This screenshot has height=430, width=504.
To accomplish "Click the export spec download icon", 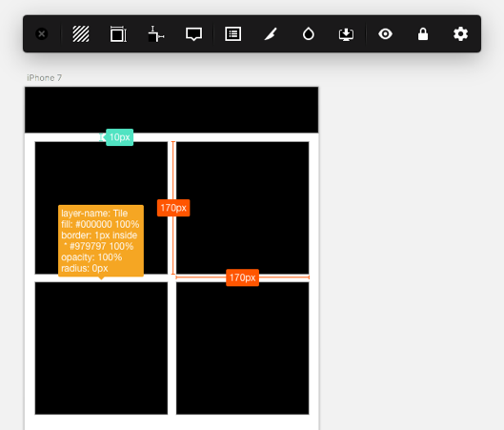I will (346, 33).
